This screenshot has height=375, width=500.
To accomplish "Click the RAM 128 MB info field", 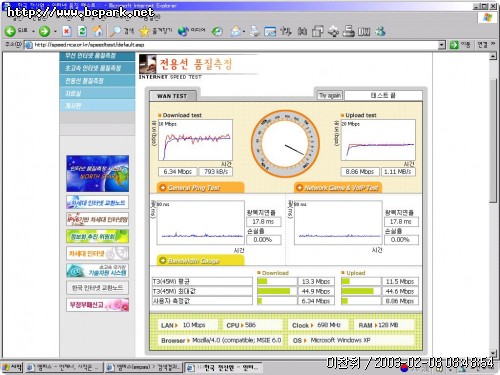I will [x=383, y=325].
